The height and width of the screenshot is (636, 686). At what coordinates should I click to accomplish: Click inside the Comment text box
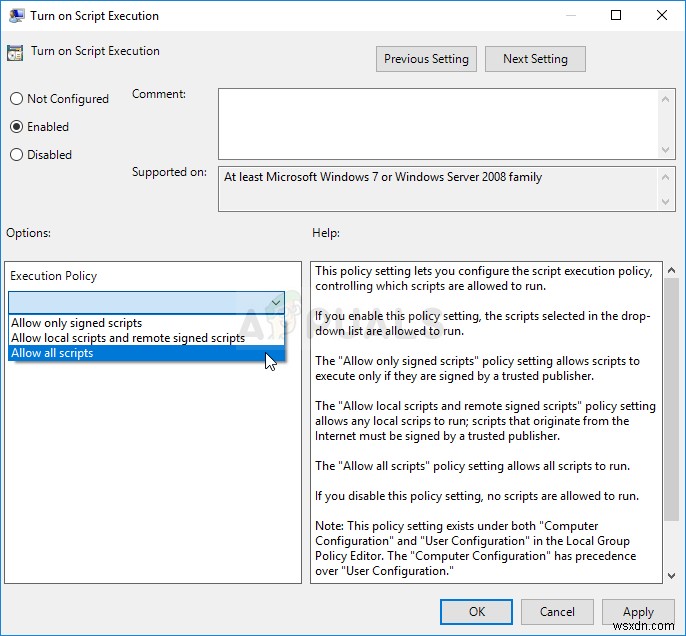(438, 124)
